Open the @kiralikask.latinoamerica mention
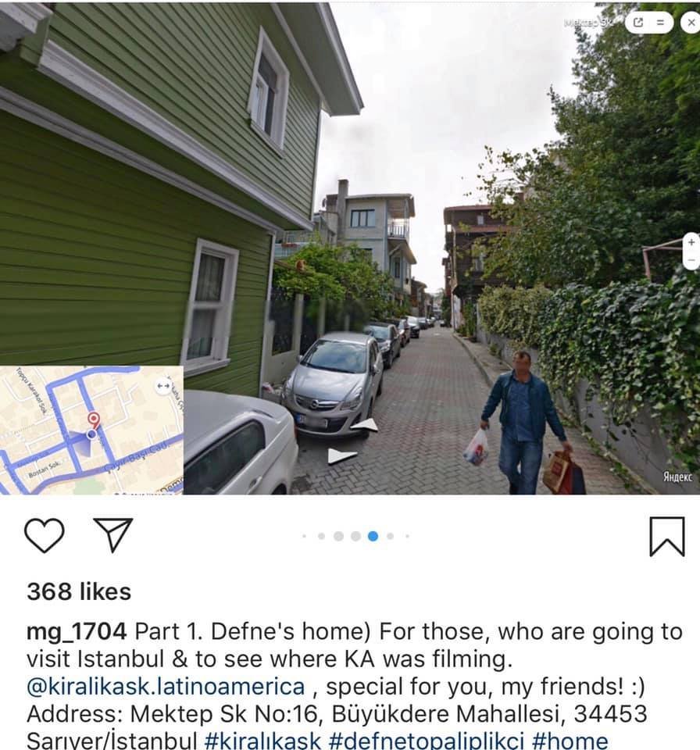700x750 pixels. tap(166, 687)
